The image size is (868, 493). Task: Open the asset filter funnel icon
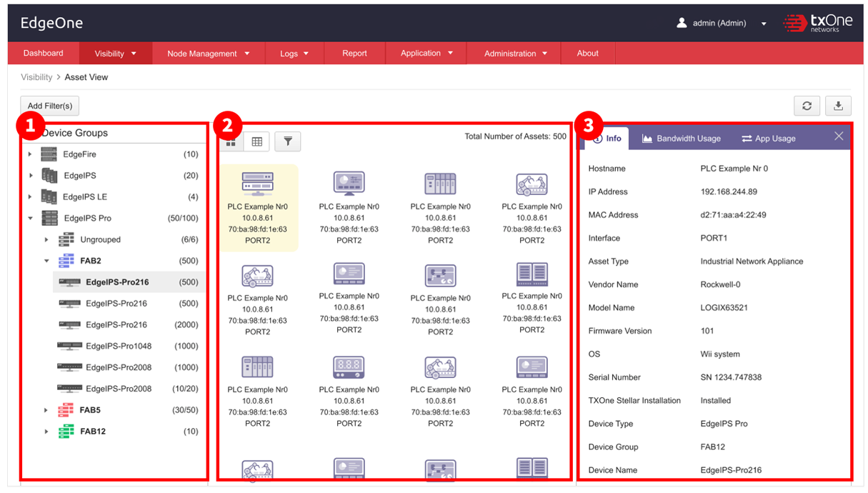coord(287,141)
